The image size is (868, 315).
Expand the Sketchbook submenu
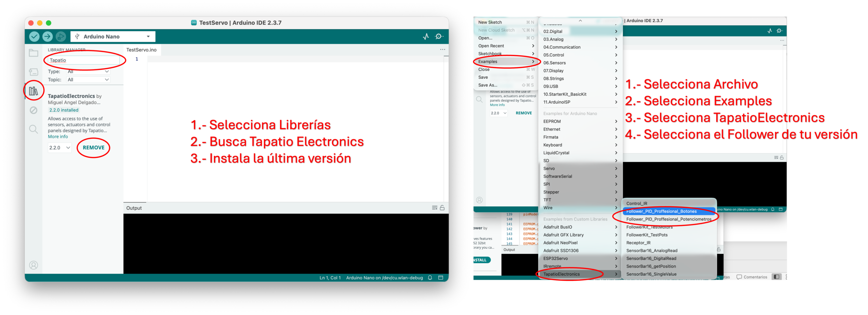coord(506,54)
